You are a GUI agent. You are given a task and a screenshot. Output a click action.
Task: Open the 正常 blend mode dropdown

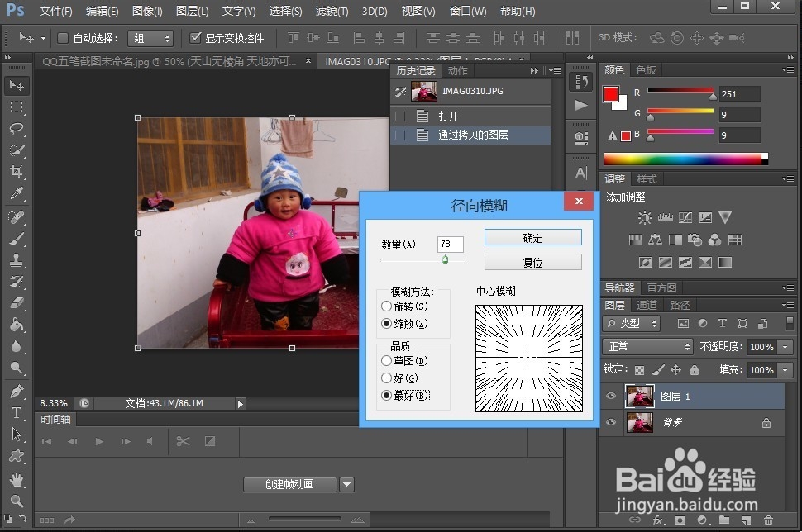[647, 346]
